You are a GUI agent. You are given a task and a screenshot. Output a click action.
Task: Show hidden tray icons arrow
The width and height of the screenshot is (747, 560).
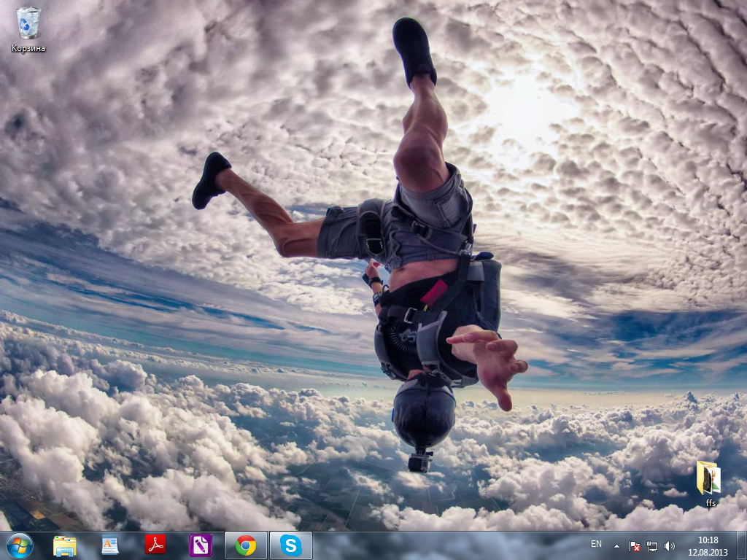617,546
